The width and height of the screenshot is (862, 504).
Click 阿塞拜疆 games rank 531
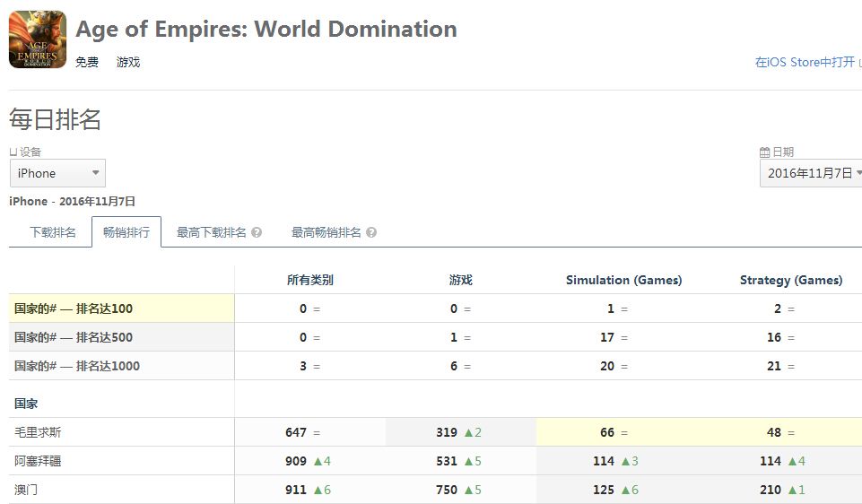click(447, 461)
